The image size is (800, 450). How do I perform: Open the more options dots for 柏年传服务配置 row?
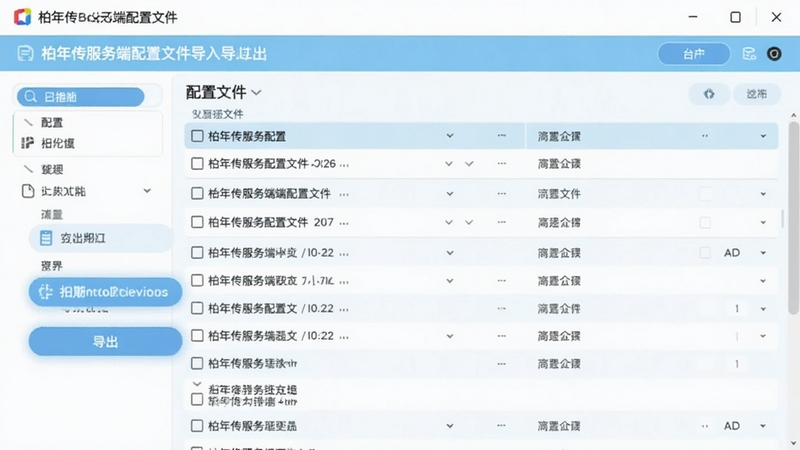502,136
